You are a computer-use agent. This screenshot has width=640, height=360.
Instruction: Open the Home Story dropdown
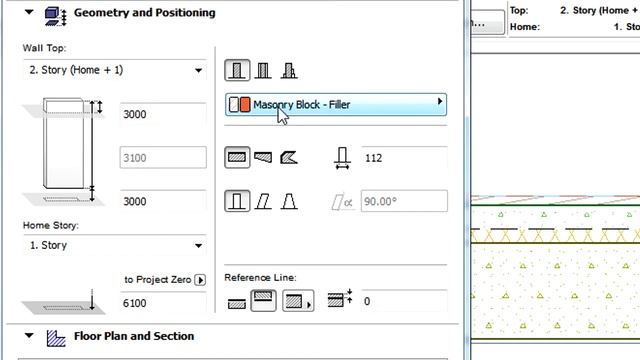[115, 245]
